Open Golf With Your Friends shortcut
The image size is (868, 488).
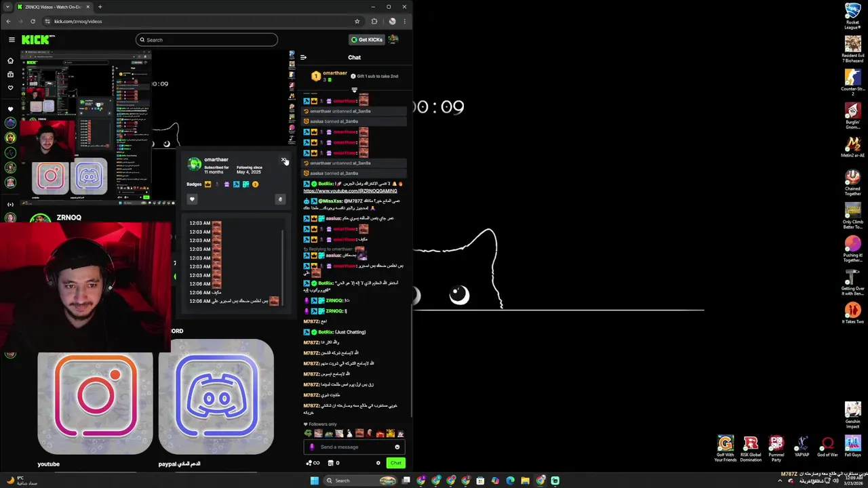tap(725, 448)
